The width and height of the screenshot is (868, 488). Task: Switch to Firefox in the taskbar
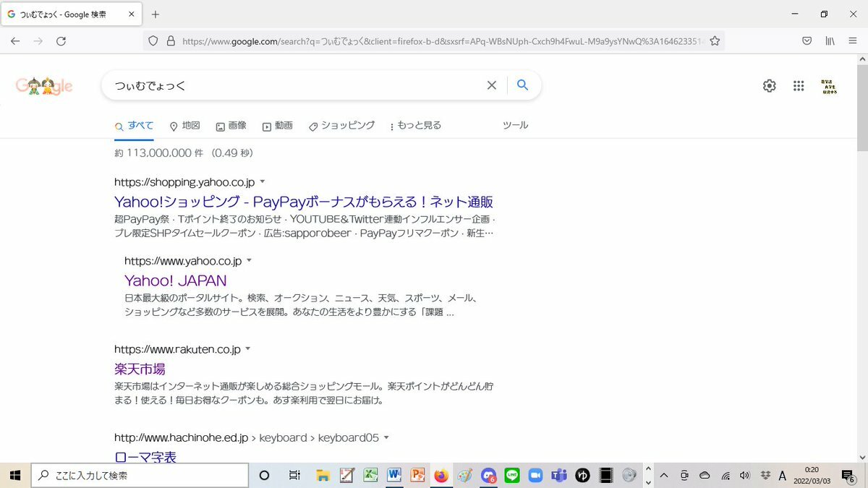coord(441,475)
